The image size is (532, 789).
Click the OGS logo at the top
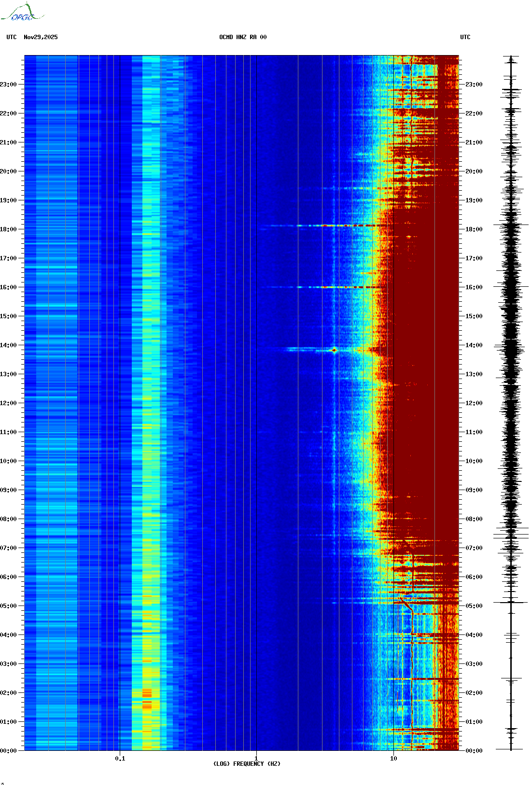pyautogui.click(x=22, y=12)
